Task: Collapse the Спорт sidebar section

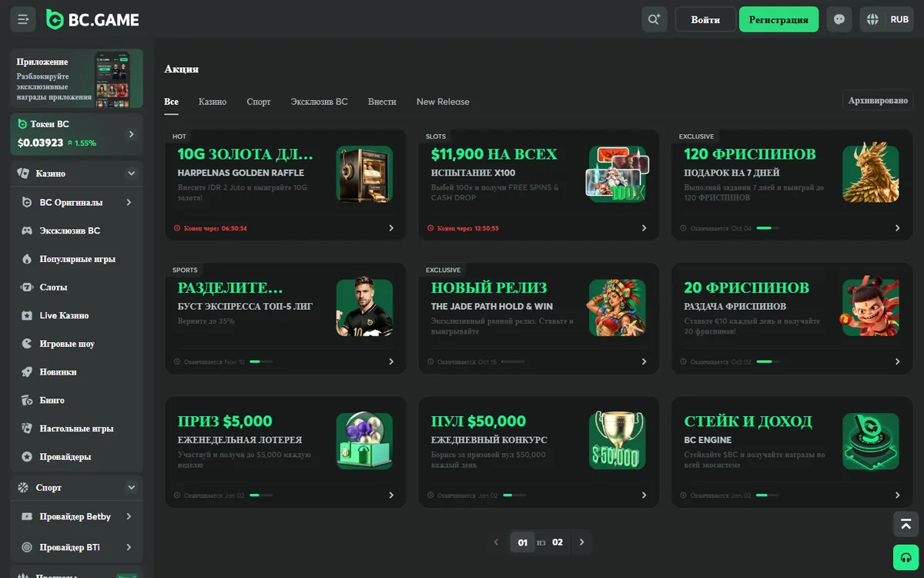Action: click(132, 487)
